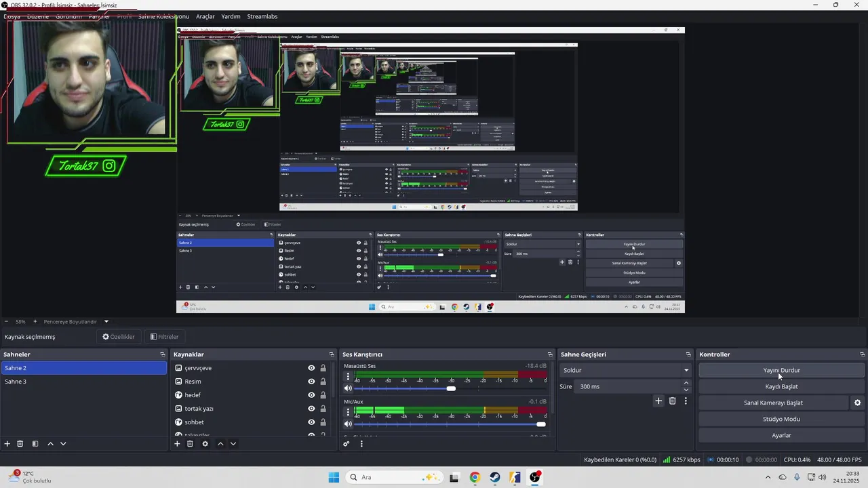Open source Özellikler button
Screen dimensions: 868x488
coord(119,337)
